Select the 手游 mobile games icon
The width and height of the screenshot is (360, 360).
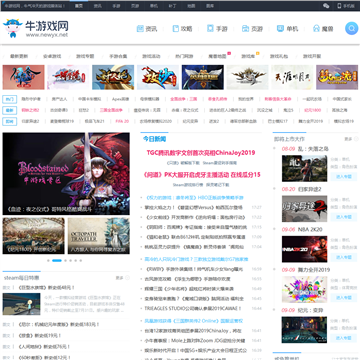(x=210, y=28)
